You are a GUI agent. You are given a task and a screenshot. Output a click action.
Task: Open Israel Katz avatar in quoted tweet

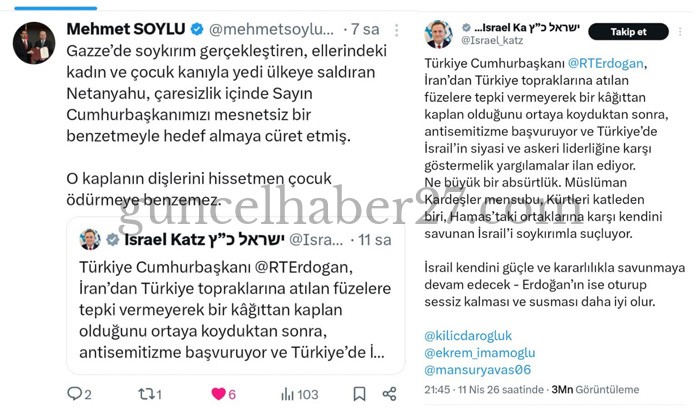90,239
